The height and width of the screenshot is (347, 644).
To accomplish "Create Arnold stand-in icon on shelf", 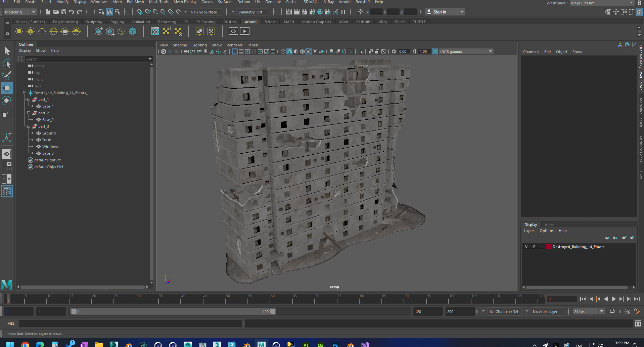I will pos(98,32).
